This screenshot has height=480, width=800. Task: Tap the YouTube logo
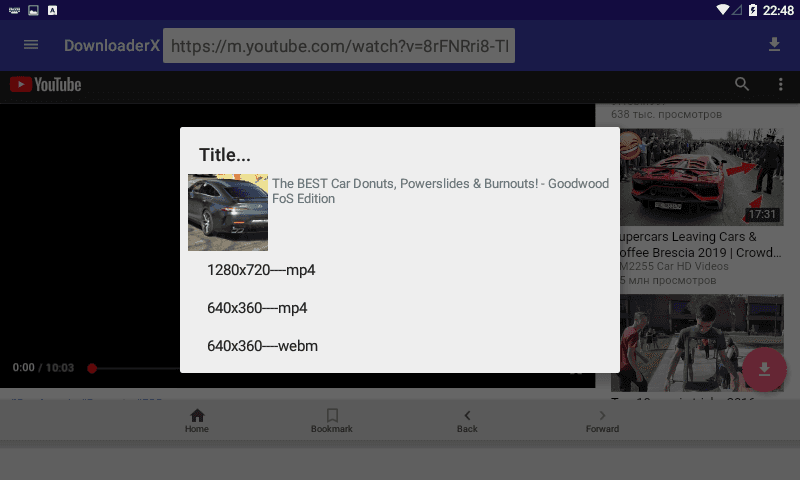tap(46, 85)
